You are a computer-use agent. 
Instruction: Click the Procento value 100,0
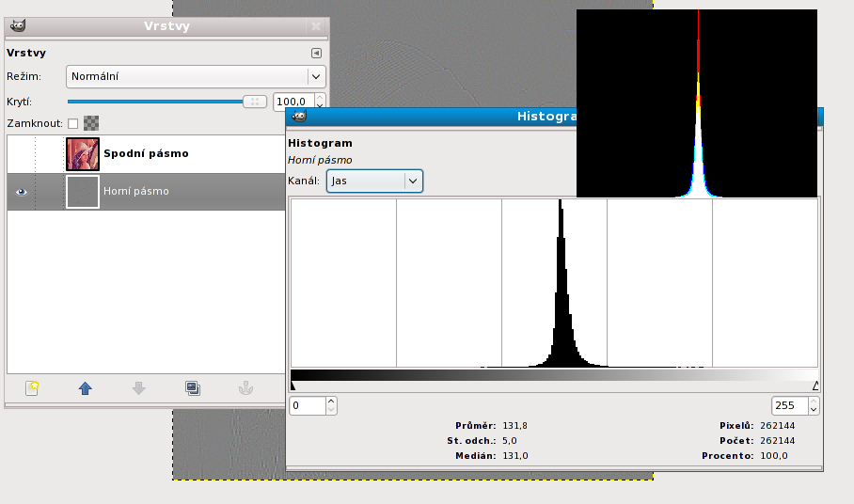pos(774,456)
